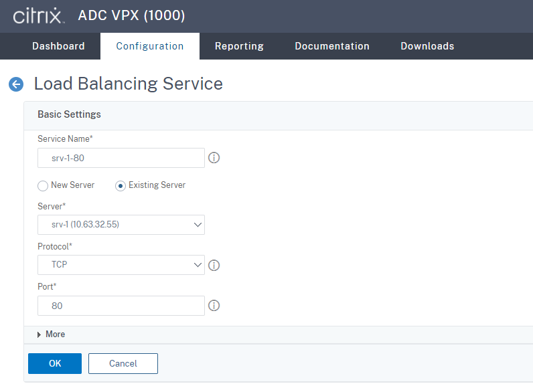Open the Server dropdown list
This screenshot has height=392, width=533.
click(x=121, y=225)
